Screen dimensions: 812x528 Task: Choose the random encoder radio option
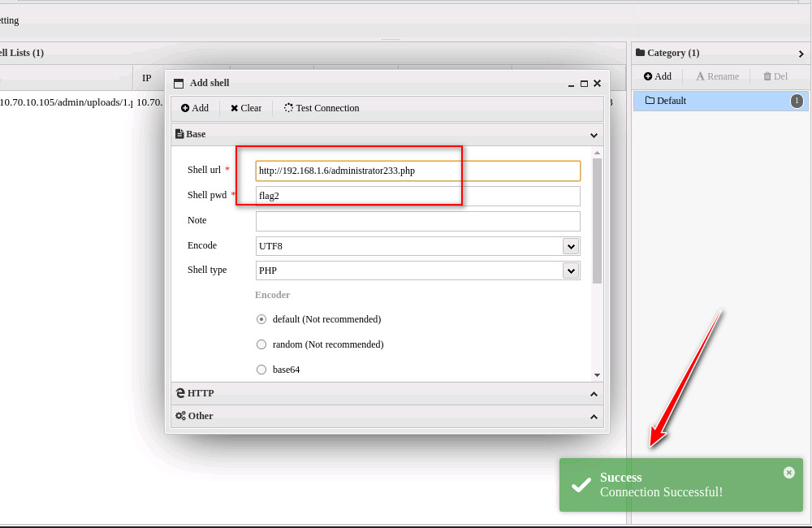point(261,344)
